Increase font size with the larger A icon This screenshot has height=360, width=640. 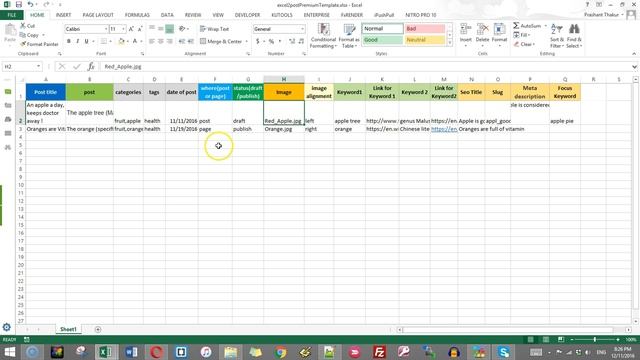131,29
